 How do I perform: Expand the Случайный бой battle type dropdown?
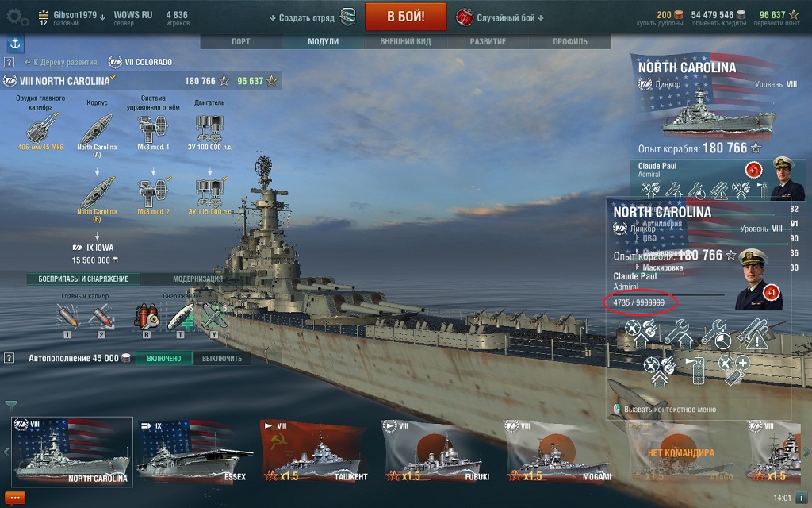tap(500, 17)
